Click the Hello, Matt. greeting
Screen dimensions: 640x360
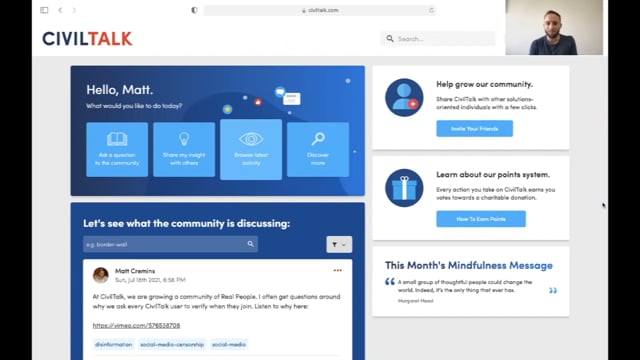120,90
